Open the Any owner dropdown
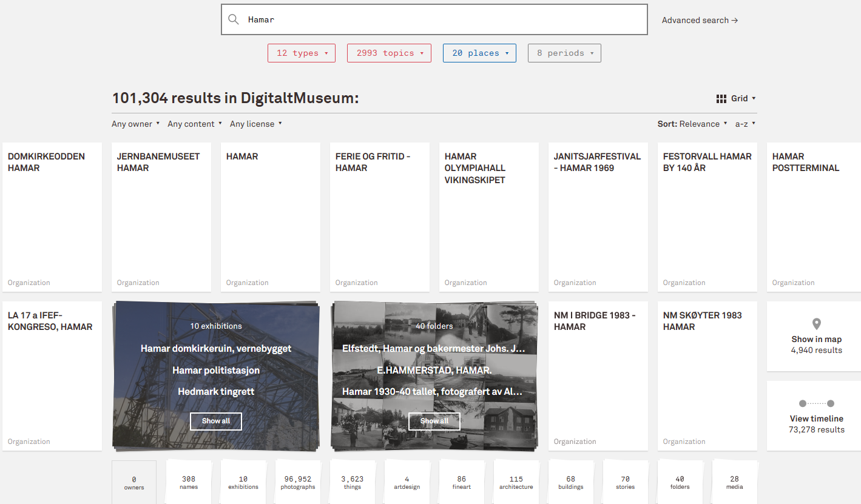Screen dimensions: 861x504 135,124
